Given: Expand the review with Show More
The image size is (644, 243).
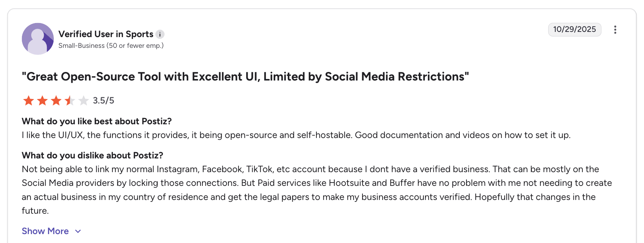Looking at the screenshot, I should 45,231.
